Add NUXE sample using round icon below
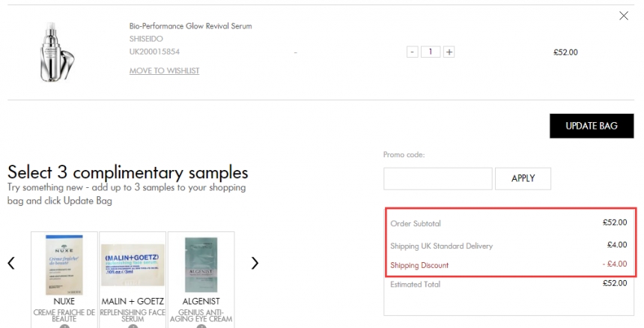 tap(64, 326)
